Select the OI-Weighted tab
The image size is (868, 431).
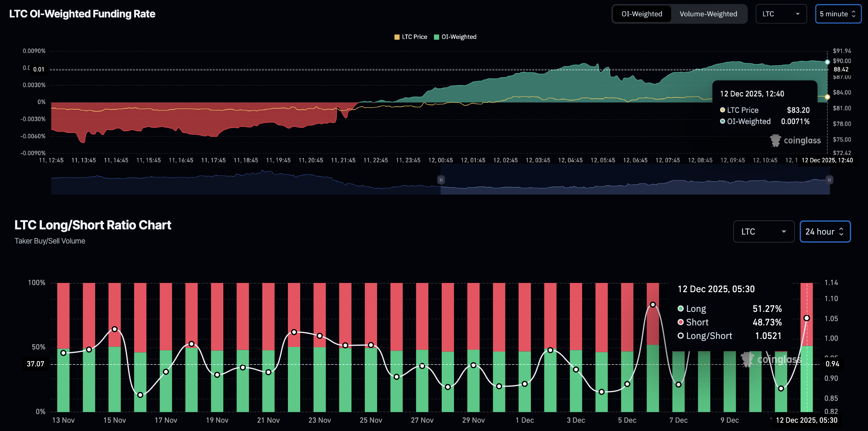tap(641, 14)
